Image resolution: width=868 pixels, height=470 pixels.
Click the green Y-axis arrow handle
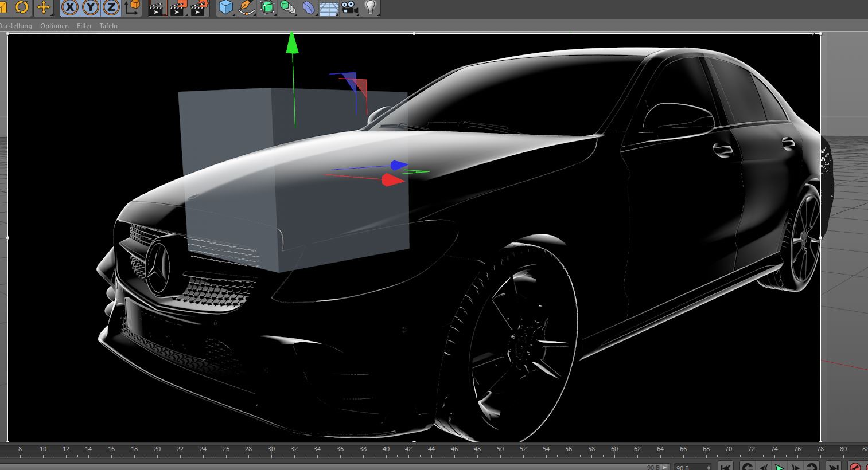(293, 43)
